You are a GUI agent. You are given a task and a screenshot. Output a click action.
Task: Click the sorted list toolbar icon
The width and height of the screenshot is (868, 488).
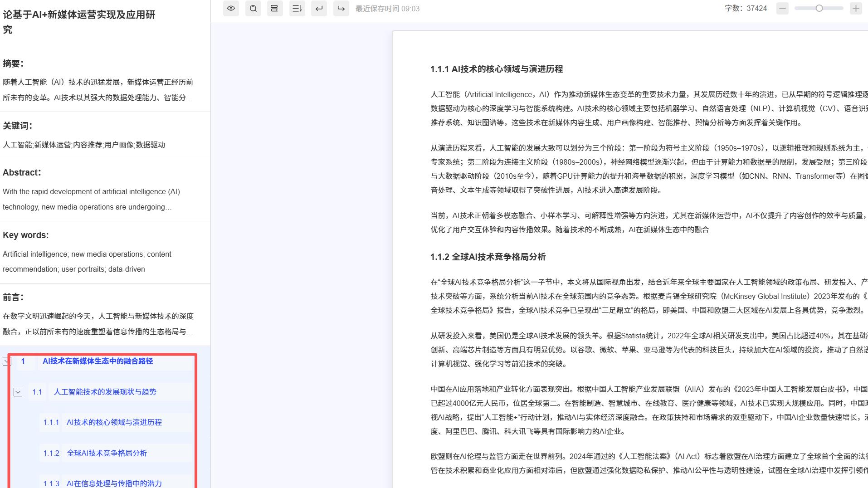[297, 8]
